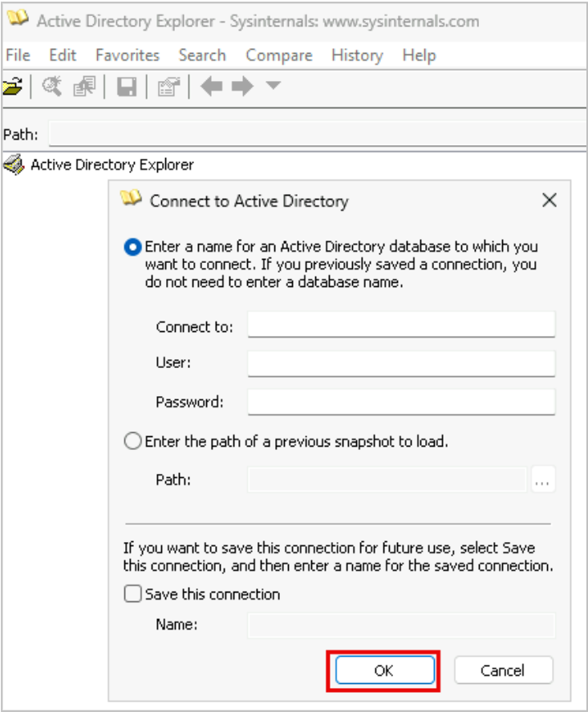Click the properties toolbar icon
The height and width of the screenshot is (712, 588).
[x=168, y=87]
